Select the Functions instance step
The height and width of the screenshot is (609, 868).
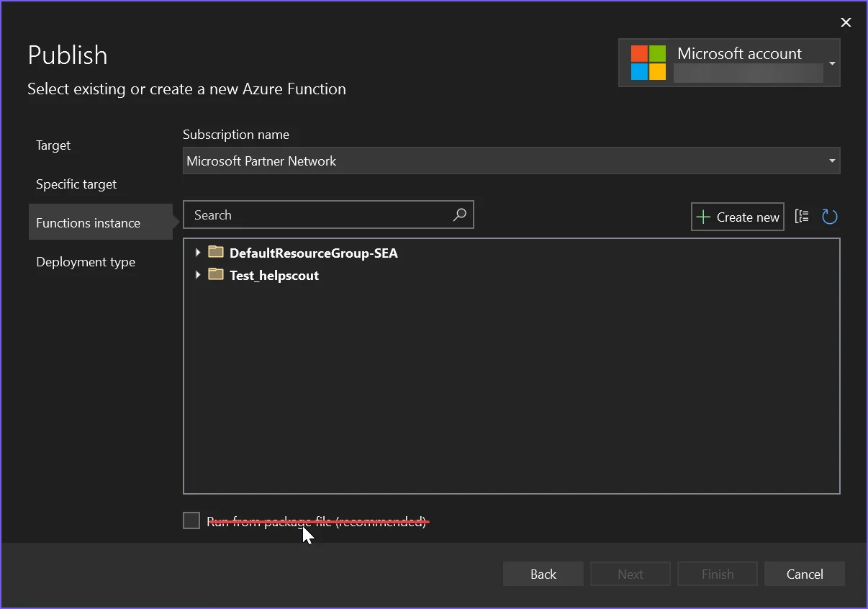tap(88, 223)
